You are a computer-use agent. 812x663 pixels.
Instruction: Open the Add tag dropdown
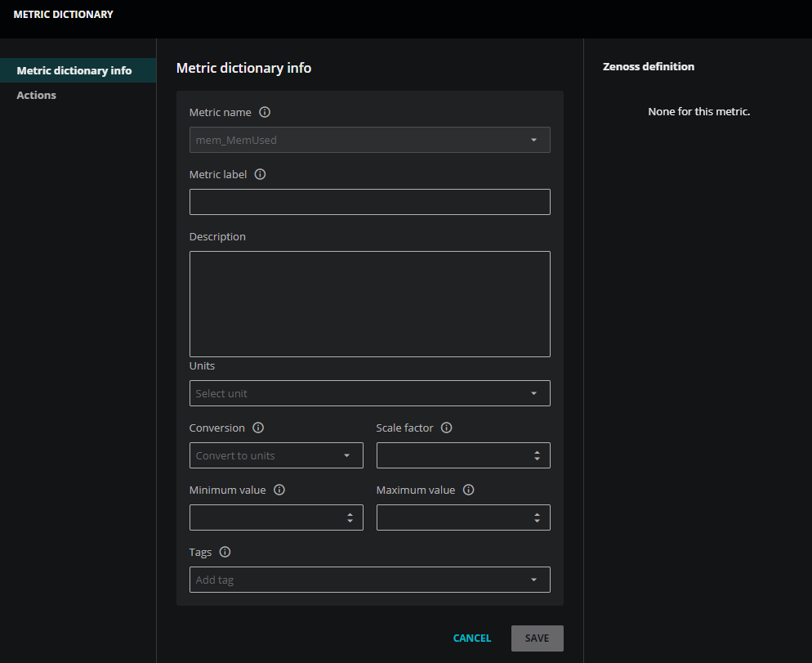pyautogui.click(x=370, y=580)
